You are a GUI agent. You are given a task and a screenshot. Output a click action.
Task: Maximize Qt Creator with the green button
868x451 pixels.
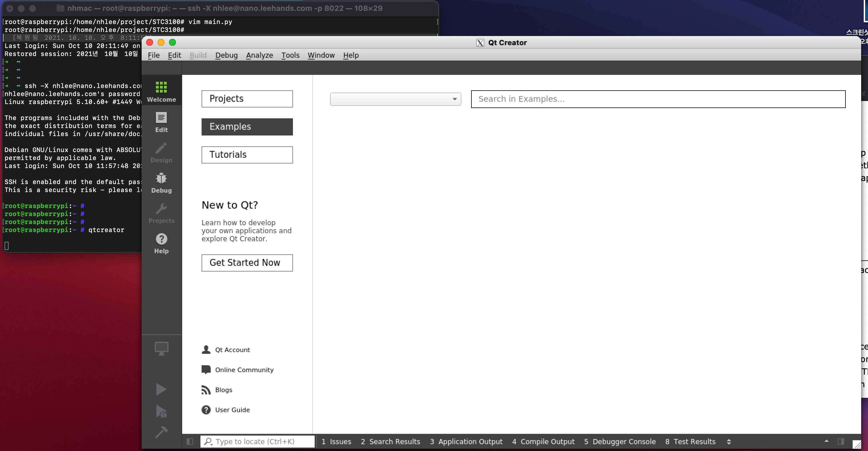pos(172,43)
